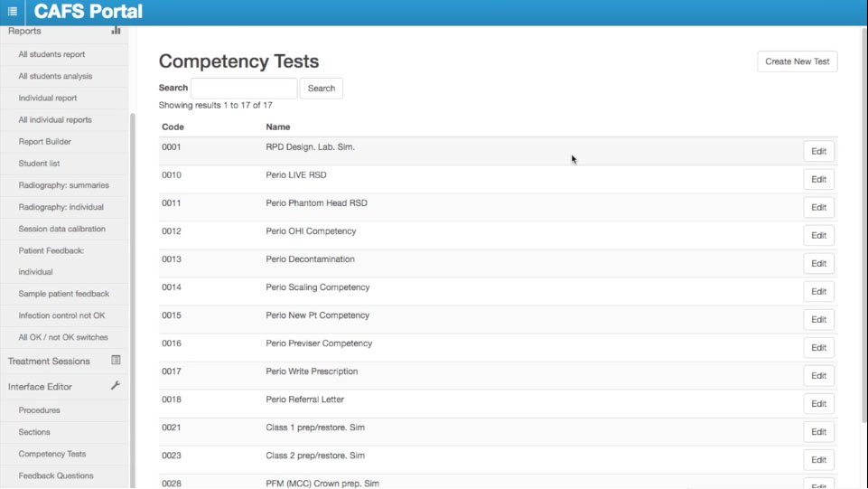
Task: Click the Treatment Sessions list icon
Action: (x=116, y=361)
